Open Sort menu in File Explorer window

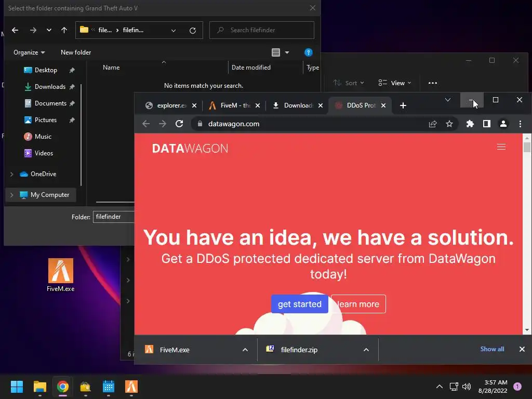(x=349, y=83)
